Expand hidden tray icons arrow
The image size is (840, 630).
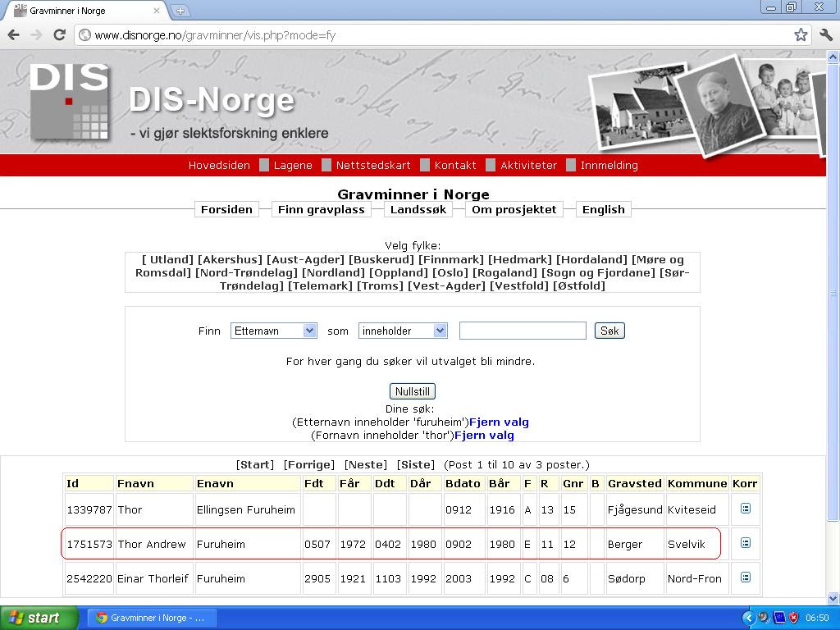pyautogui.click(x=748, y=618)
